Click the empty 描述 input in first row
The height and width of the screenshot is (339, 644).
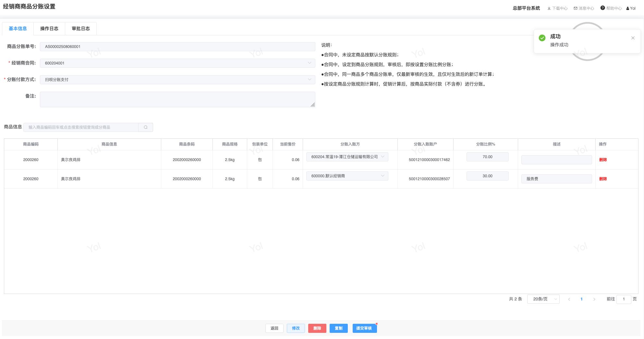pyautogui.click(x=556, y=160)
